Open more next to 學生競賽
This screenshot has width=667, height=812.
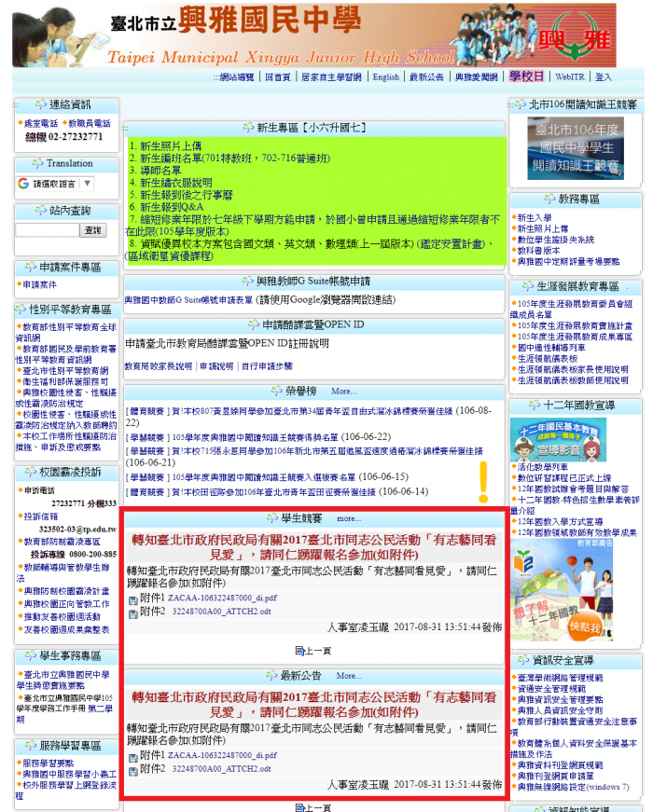pyautogui.click(x=348, y=518)
